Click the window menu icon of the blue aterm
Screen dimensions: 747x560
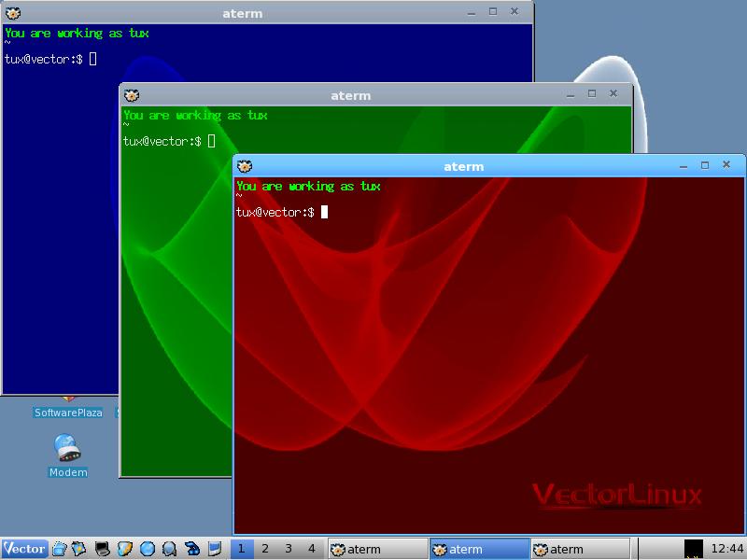pyautogui.click(x=13, y=13)
